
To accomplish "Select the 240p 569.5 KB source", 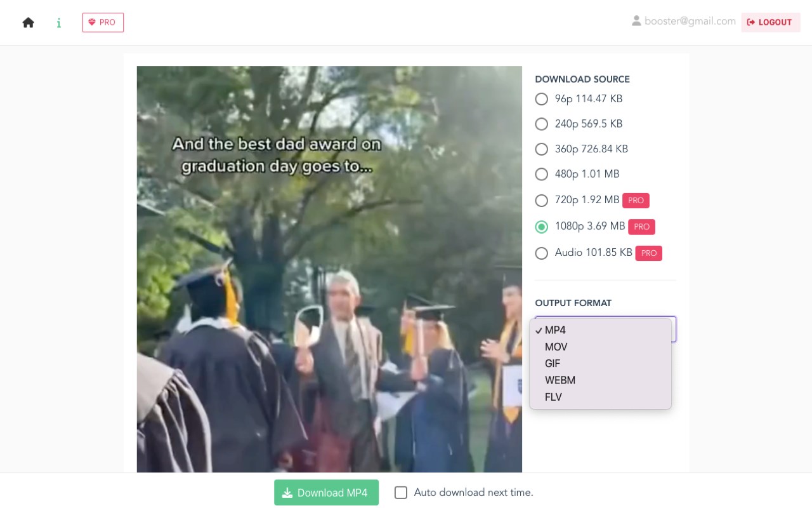I will [x=541, y=124].
